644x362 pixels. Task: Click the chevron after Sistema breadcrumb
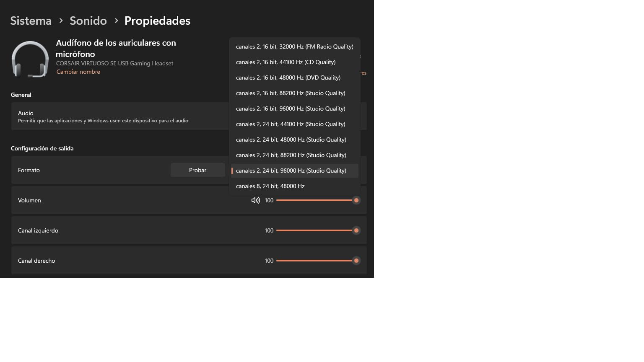pos(61,21)
